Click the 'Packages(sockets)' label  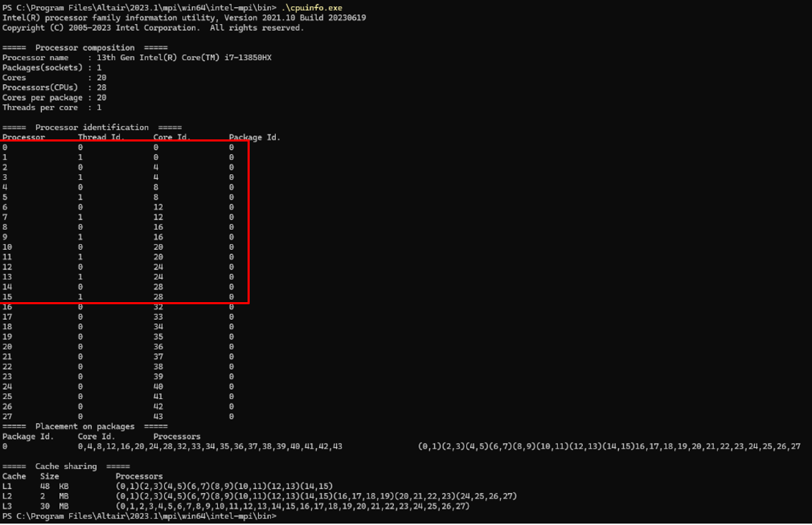click(x=42, y=67)
